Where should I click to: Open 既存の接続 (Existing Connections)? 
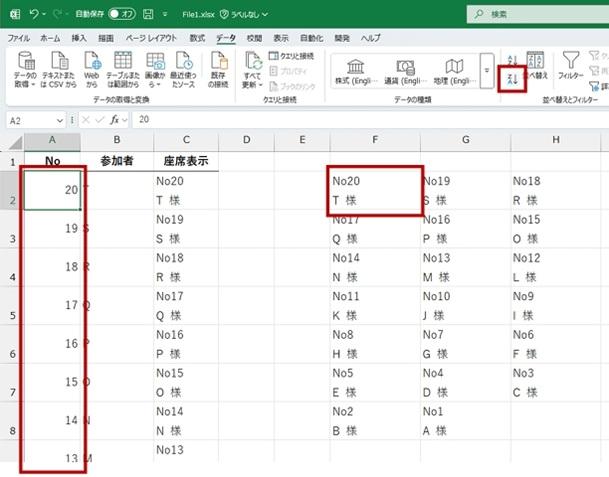(x=219, y=70)
